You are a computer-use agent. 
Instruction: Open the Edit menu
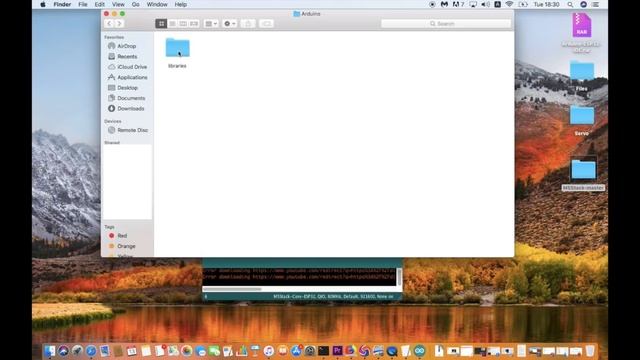click(100, 4)
